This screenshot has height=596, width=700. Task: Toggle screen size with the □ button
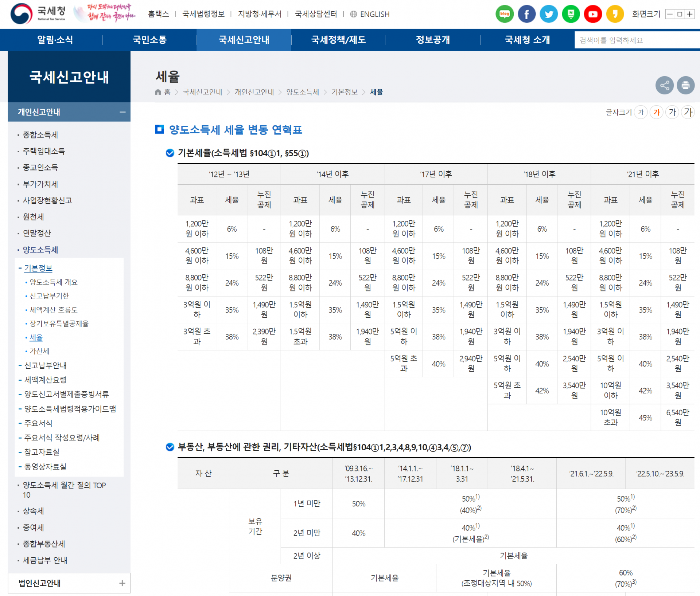coord(680,14)
